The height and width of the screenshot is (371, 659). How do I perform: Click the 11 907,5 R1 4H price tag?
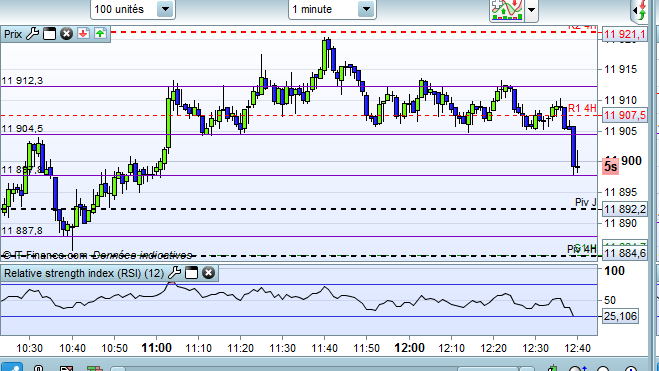[x=625, y=115]
